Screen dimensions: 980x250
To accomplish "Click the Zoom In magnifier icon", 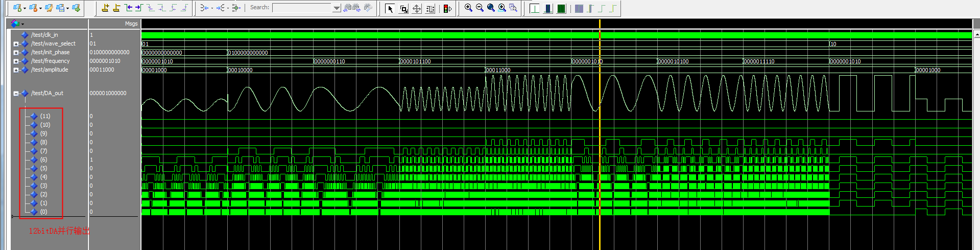I will (468, 8).
